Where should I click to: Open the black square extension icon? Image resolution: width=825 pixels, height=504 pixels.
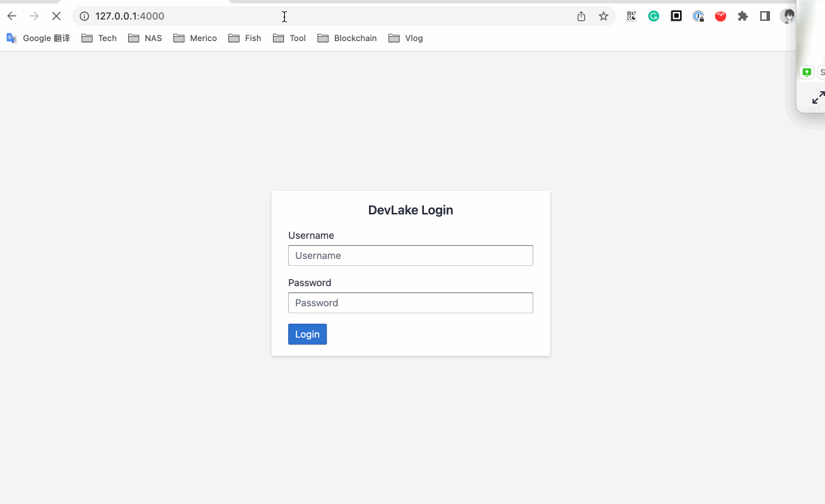[x=676, y=16]
